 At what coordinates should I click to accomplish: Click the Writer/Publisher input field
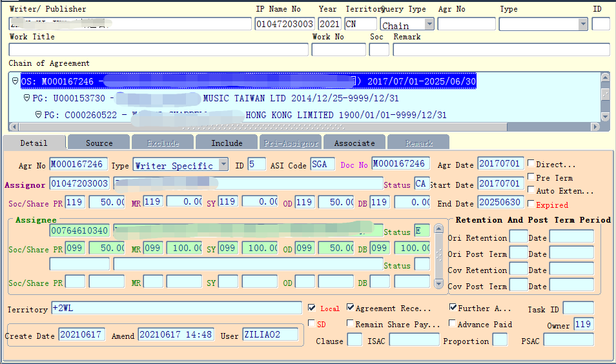(x=130, y=24)
